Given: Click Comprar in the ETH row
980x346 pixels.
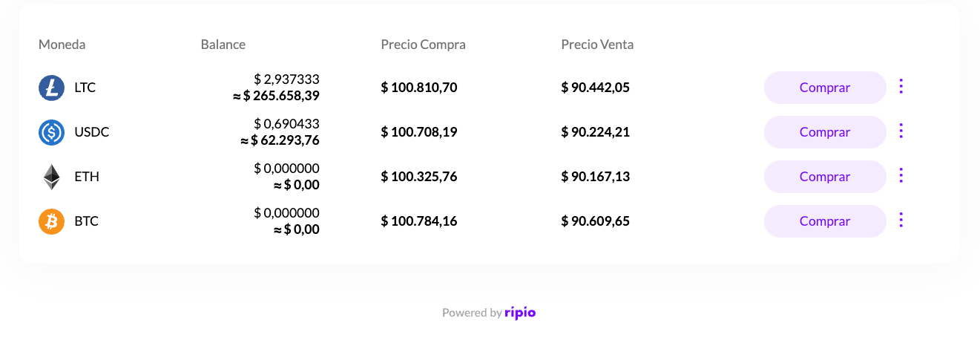Looking at the screenshot, I should (x=825, y=177).
